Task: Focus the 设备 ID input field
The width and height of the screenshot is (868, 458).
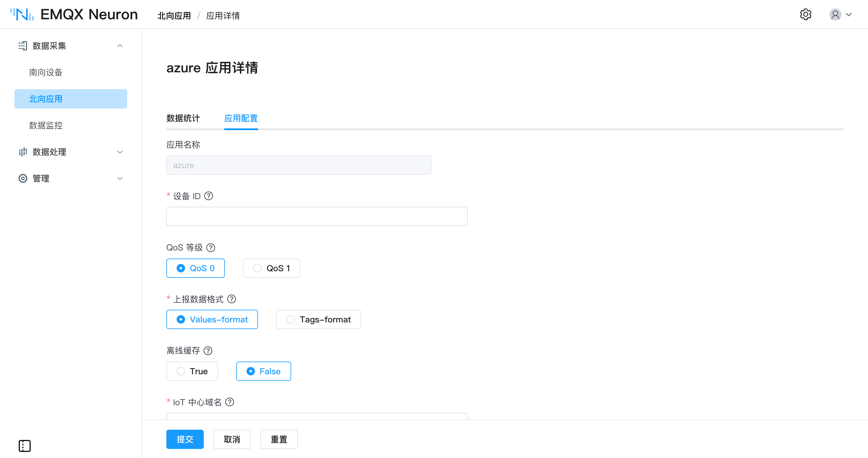Action: pyautogui.click(x=317, y=216)
